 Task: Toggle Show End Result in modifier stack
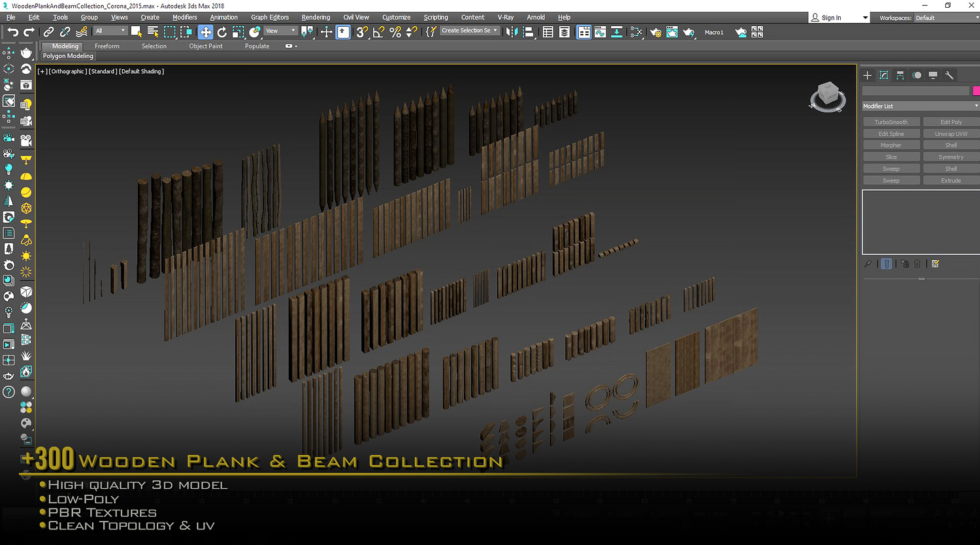coord(887,264)
